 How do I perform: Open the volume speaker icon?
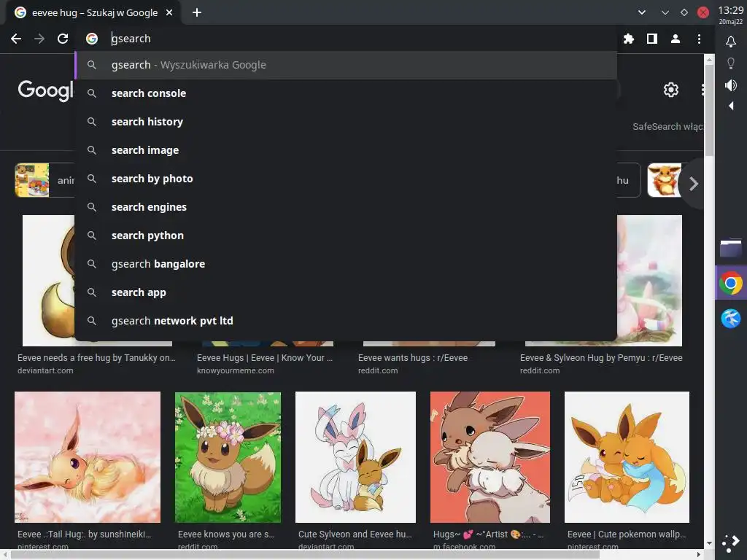731,85
